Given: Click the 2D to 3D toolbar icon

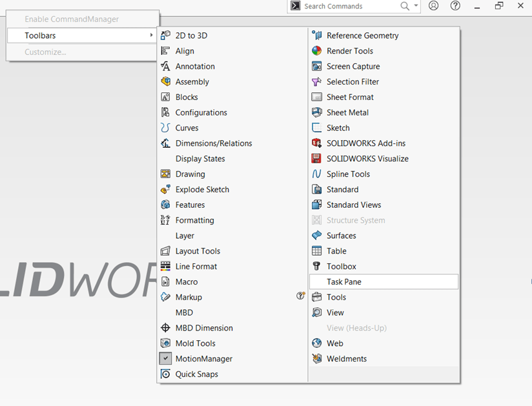Looking at the screenshot, I should click(x=165, y=36).
